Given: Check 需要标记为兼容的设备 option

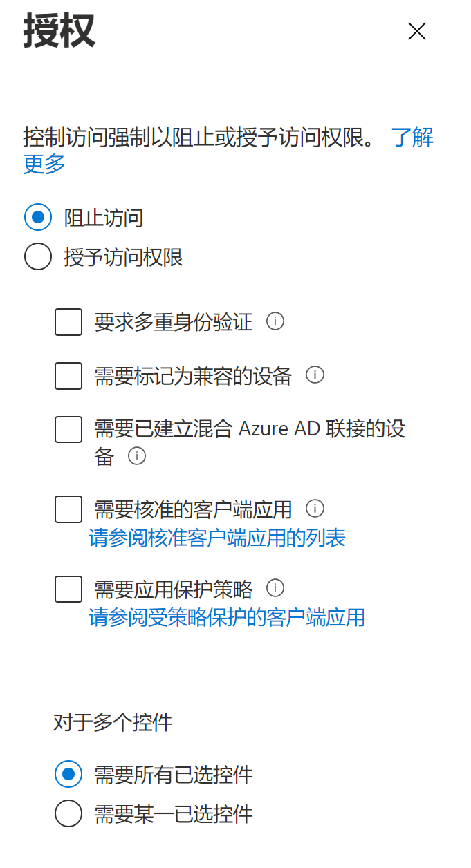Looking at the screenshot, I should point(68,376).
